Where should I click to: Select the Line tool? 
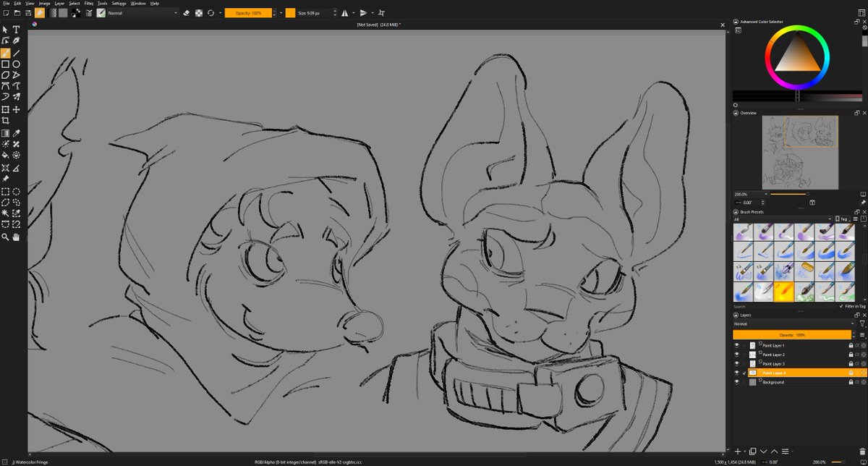click(16, 53)
